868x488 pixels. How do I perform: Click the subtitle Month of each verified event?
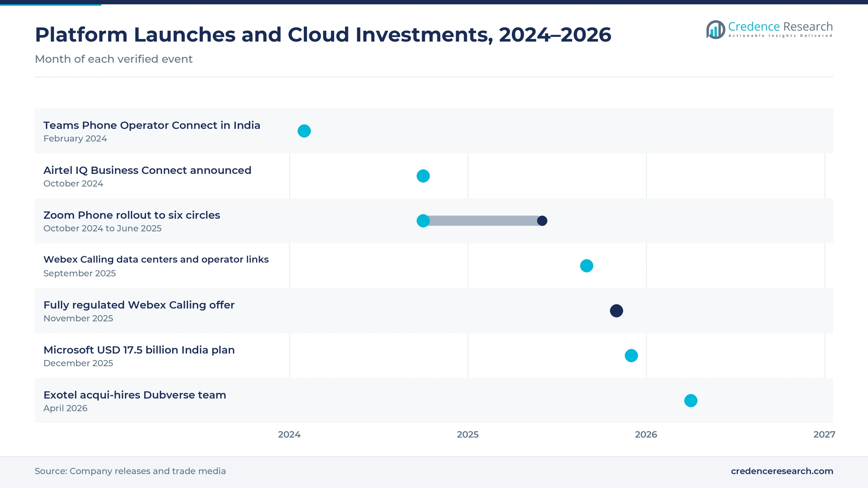[114, 59]
